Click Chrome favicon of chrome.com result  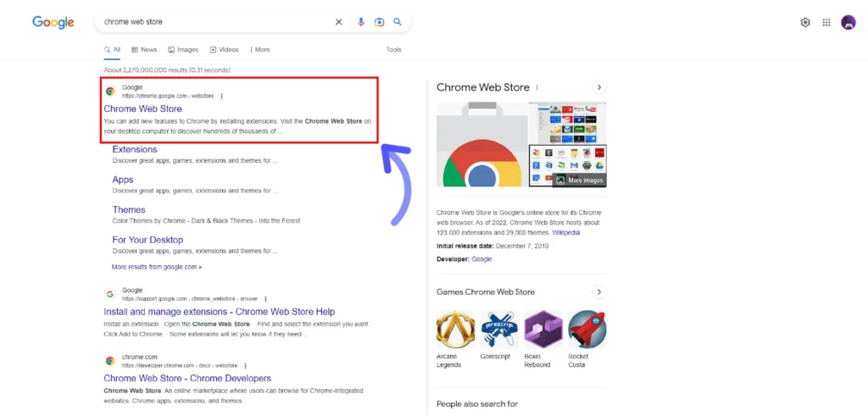(110, 361)
